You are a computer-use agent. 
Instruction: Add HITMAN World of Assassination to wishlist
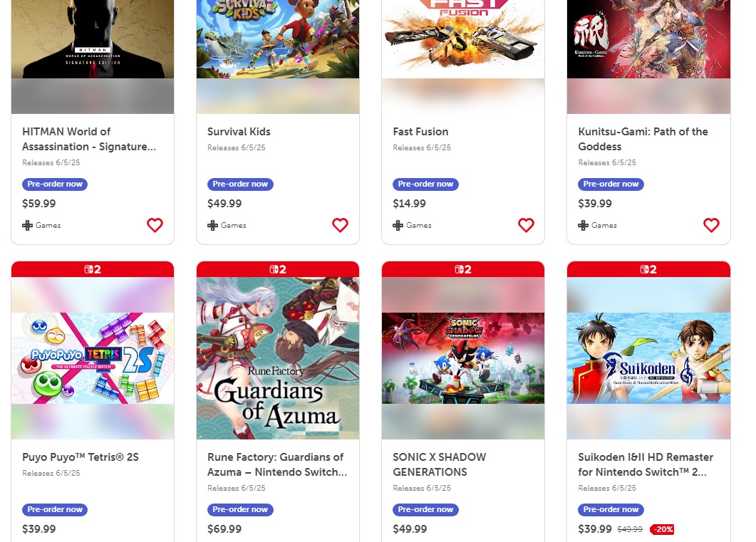click(155, 225)
